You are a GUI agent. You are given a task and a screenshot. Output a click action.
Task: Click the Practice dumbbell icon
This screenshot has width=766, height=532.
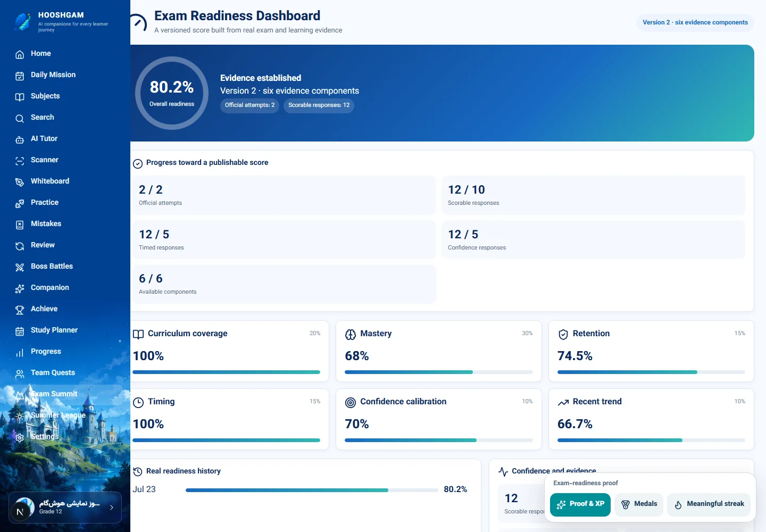[20, 203]
